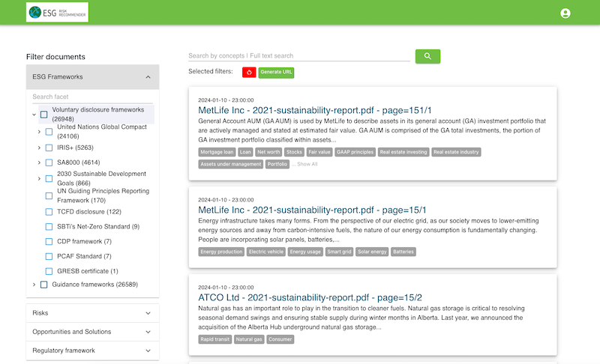The width and height of the screenshot is (600, 364).
Task: Check the United Nations Global Compact checkbox
Action: 49,131
